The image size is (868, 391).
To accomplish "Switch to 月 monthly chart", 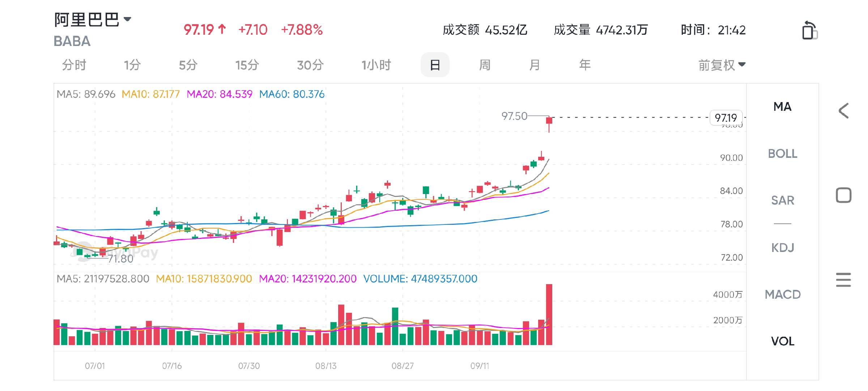I will pyautogui.click(x=535, y=65).
